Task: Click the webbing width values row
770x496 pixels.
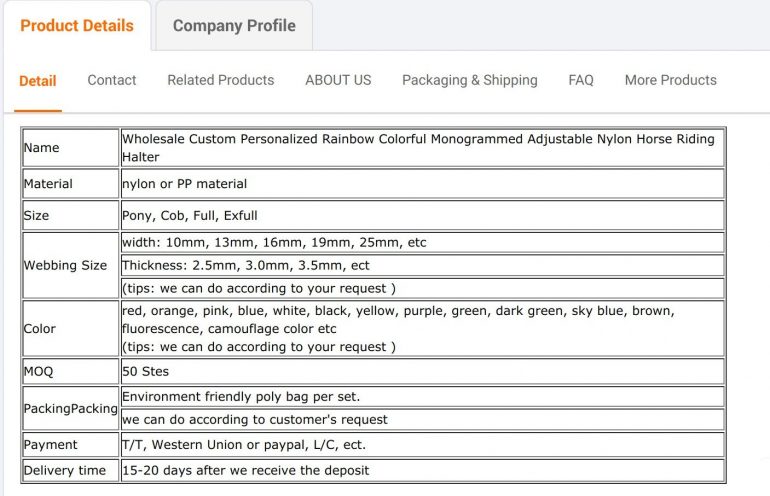Action: click(x=274, y=242)
